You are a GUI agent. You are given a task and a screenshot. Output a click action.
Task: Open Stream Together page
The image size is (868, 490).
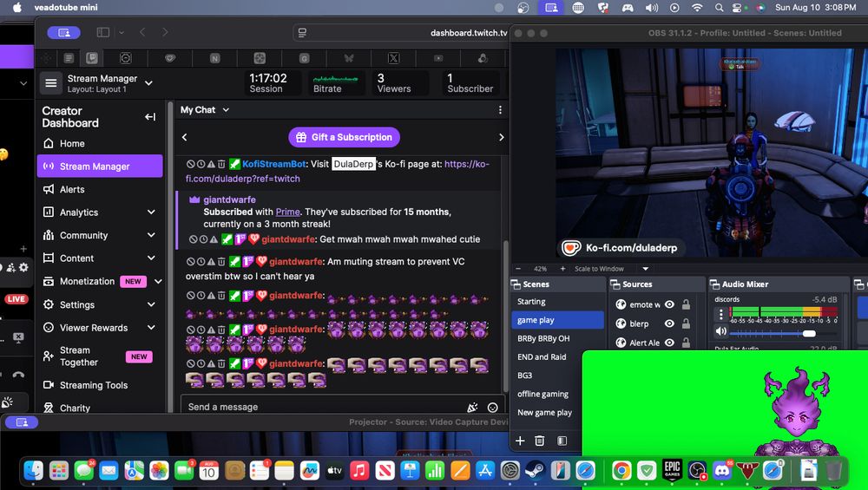(100, 356)
